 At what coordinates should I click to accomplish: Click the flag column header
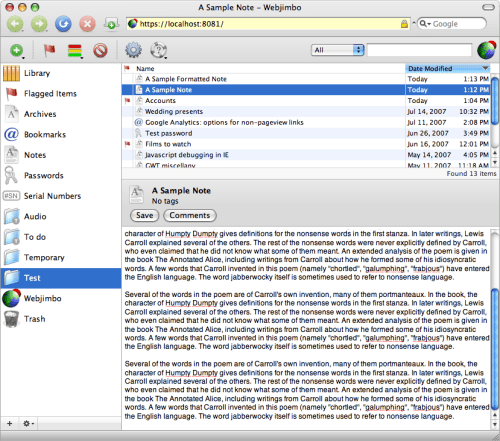[x=127, y=68]
